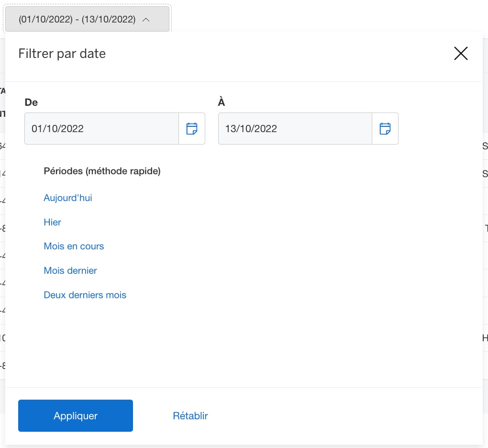Click the (01/10/2022) - (13/10/2022) dropdown

click(87, 19)
